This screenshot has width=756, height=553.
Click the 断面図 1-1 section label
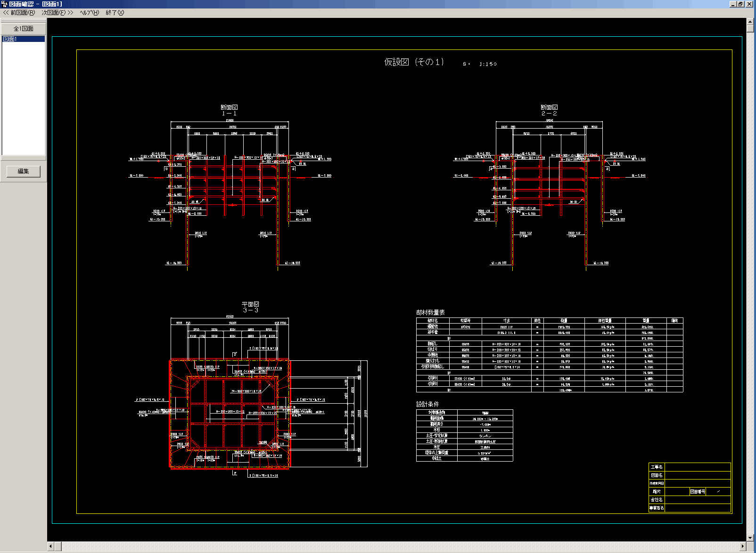click(x=229, y=110)
